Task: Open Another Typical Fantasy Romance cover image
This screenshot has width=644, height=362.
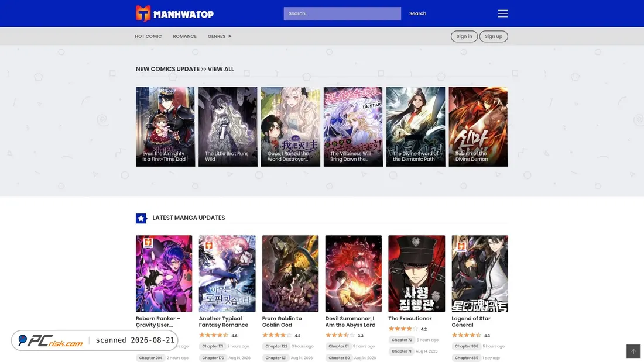Action: coord(227,273)
